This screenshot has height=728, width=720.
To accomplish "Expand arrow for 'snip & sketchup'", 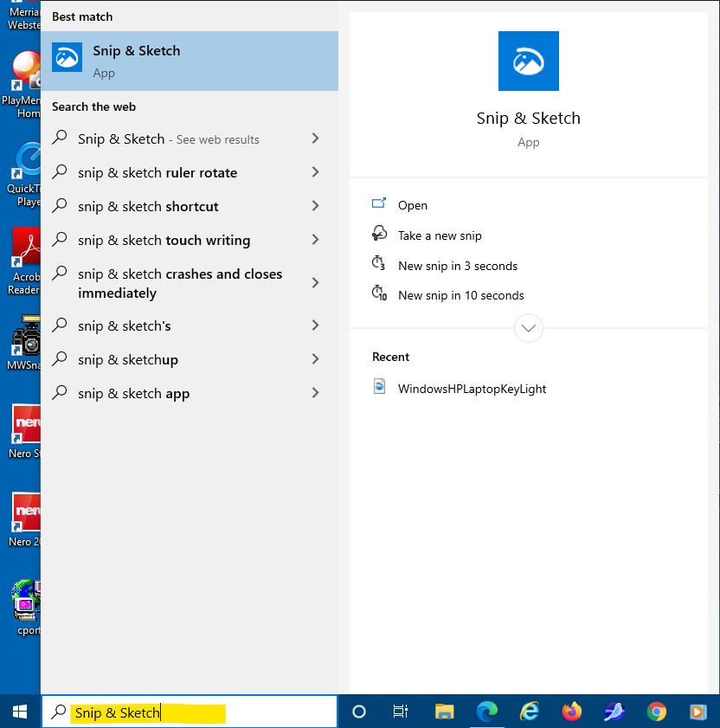I will point(315,359).
